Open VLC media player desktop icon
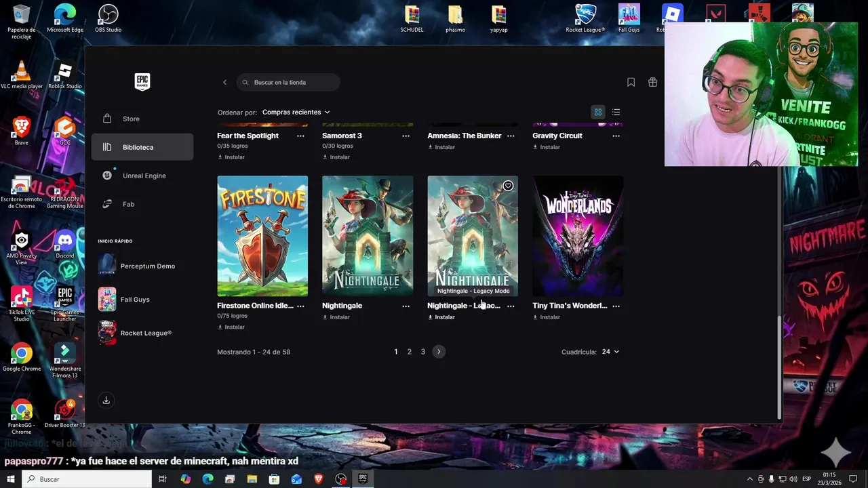868x488 pixels. tap(22, 75)
